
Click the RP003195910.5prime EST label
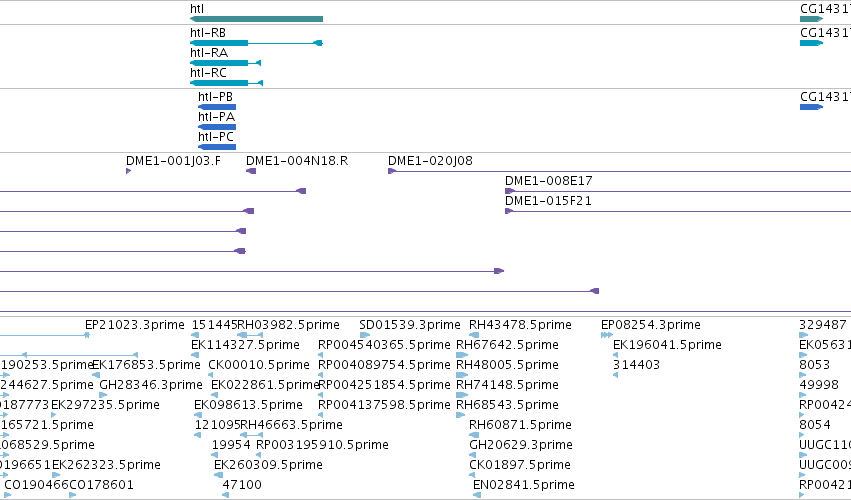322,445
